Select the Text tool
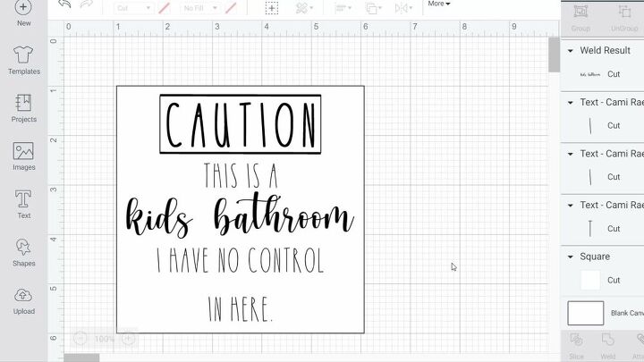Image resolution: width=644 pixels, height=362 pixels. (23, 202)
